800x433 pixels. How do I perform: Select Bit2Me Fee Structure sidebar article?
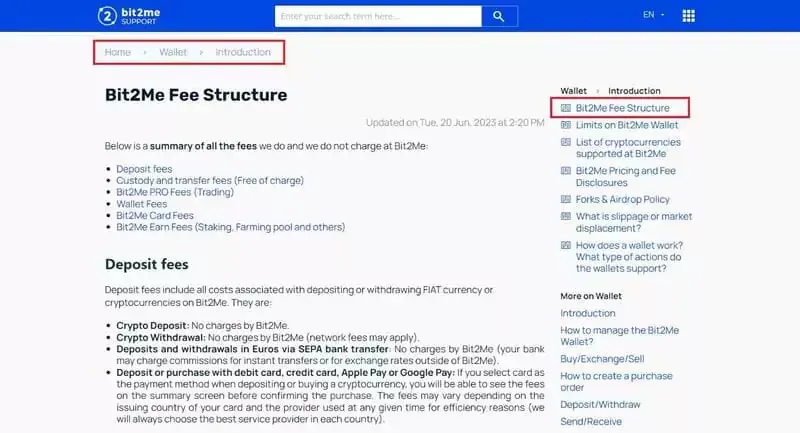[622, 108]
